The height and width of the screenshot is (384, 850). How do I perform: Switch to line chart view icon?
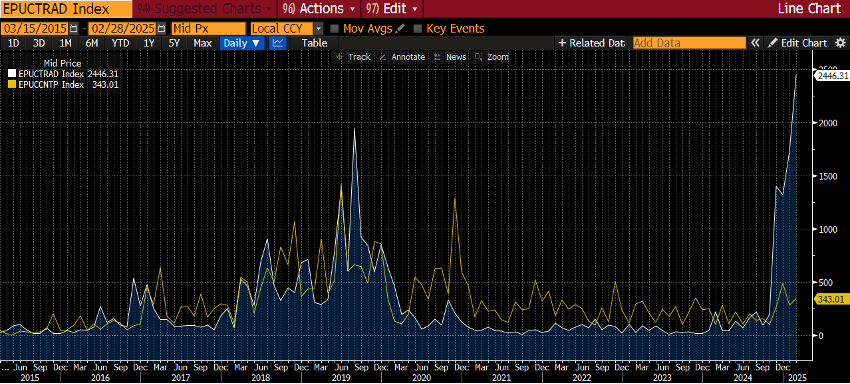[278, 43]
